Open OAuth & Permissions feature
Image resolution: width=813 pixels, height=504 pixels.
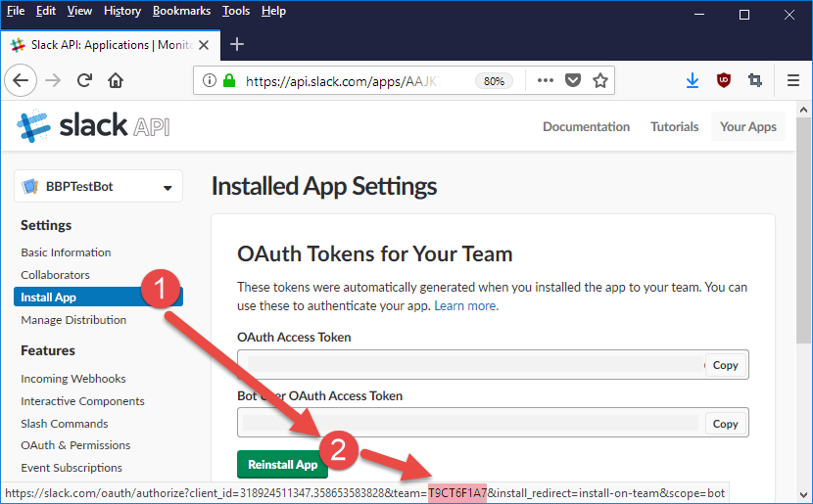tap(75, 445)
